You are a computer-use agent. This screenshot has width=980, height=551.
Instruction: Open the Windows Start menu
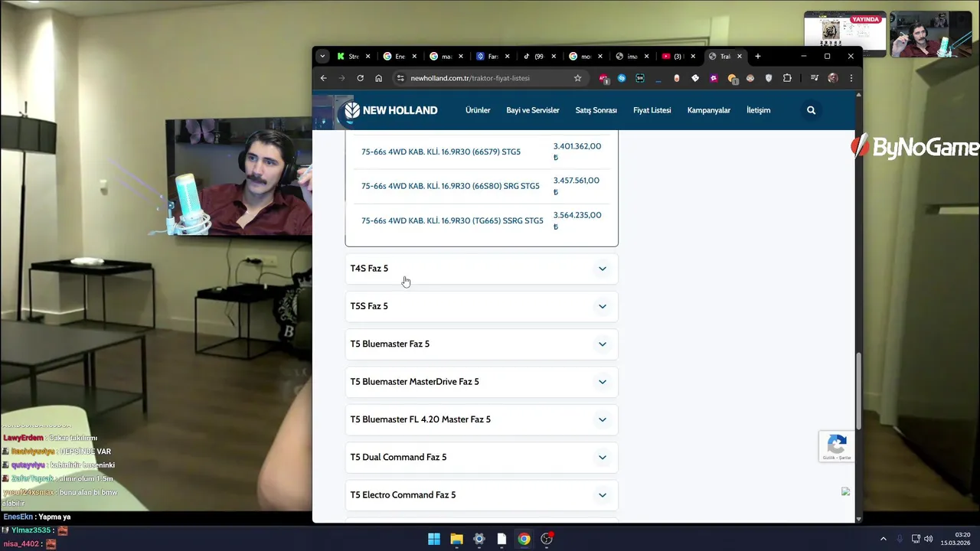434,539
